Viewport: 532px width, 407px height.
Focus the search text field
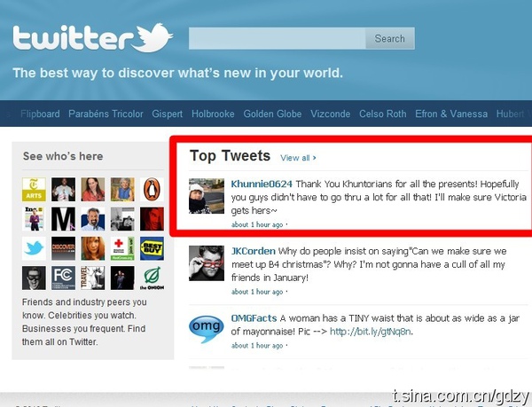pyautogui.click(x=278, y=38)
